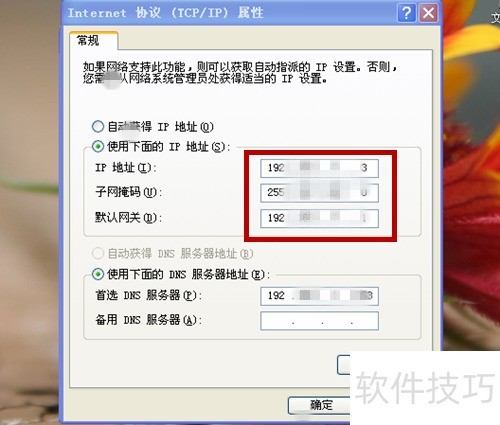The height and width of the screenshot is (425, 500).
Task: Click the partially covered button above 确定
Action: [344, 365]
